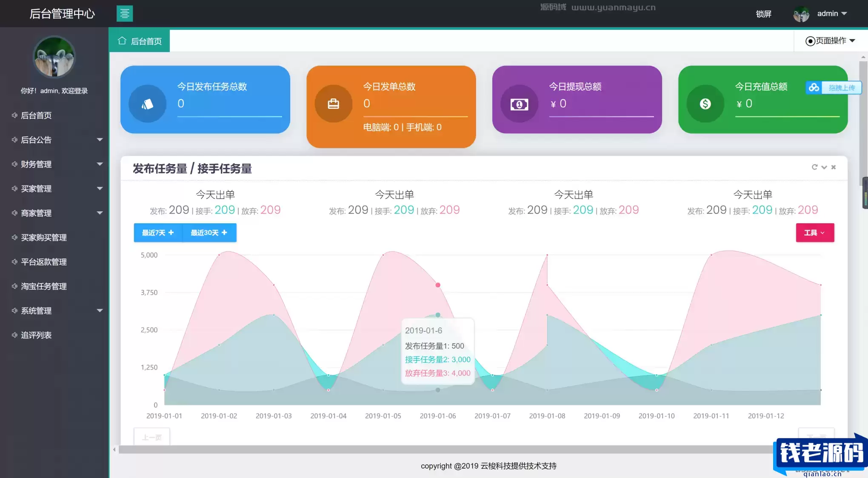Collapse the chart panel with chevron icon
The height and width of the screenshot is (478, 868).
824,167
